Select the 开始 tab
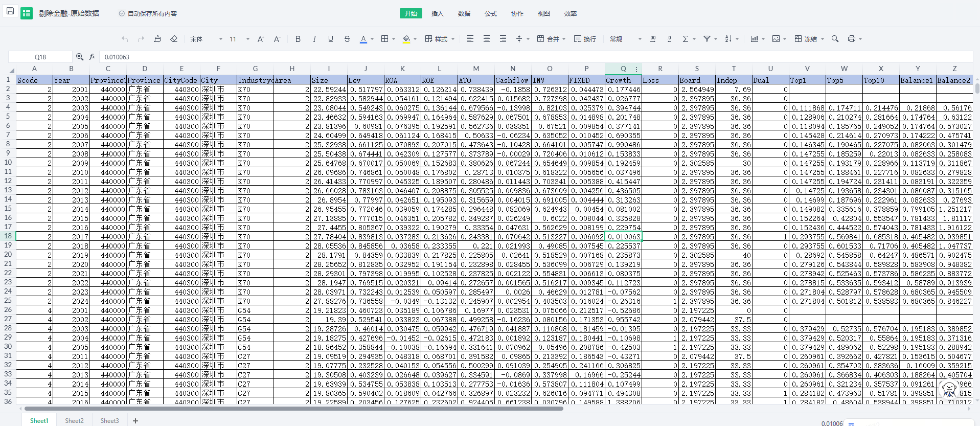Viewport: 980px width, 426px height. [411, 13]
